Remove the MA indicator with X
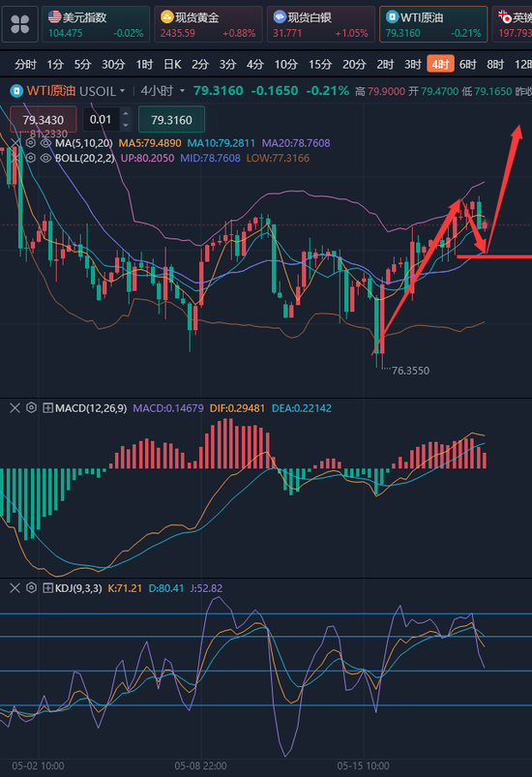Screen dimensions: 532x777 click(x=15, y=143)
